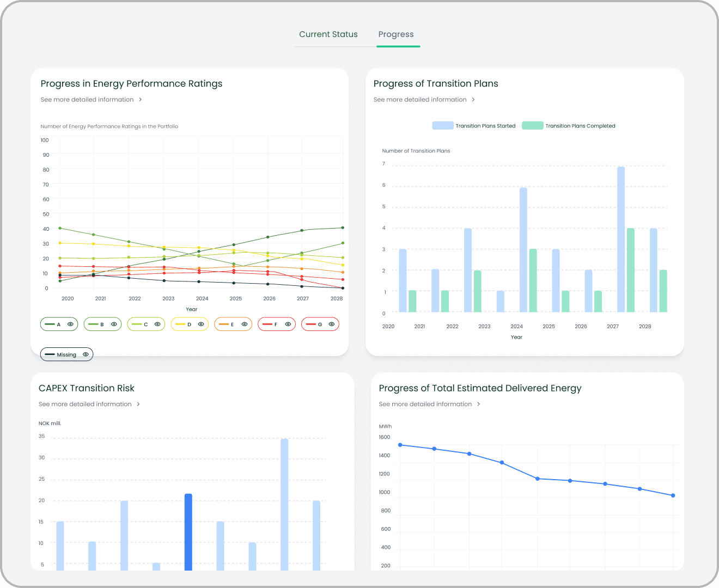Click chevron arrow beside Energy Performance Ratings link

141,100
